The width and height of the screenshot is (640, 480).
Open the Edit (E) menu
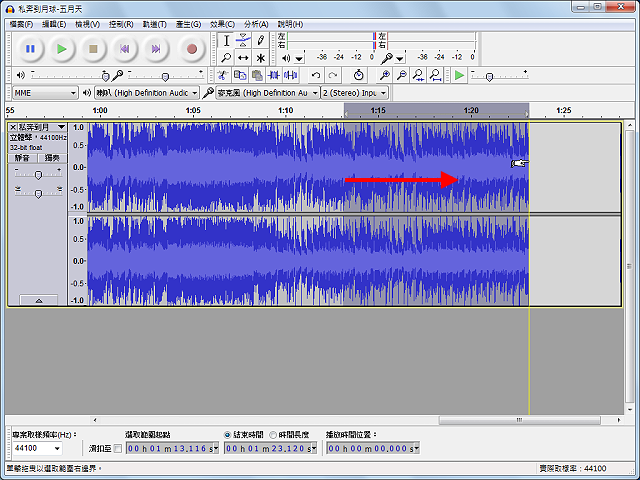[x=54, y=24]
